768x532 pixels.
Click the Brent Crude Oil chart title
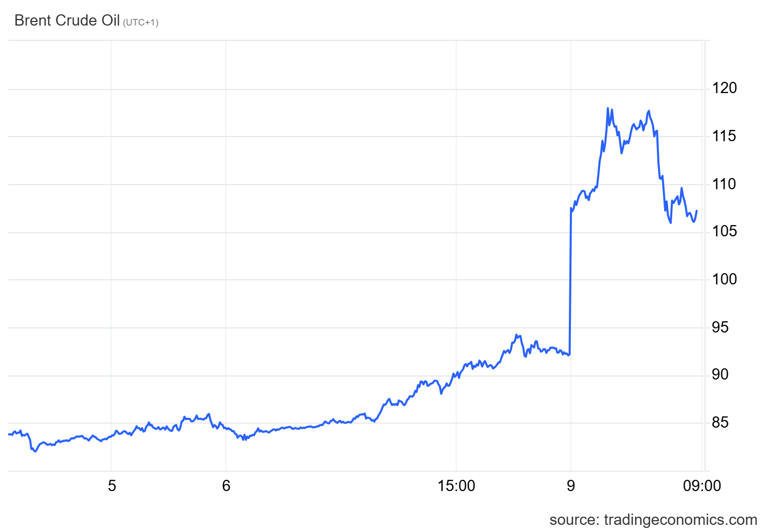tap(67, 20)
